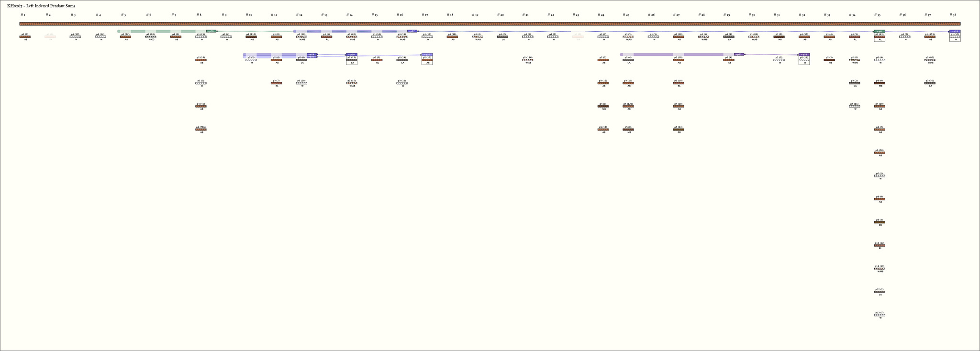Select the p1 (453) pendant cord glyph
Image resolution: width=980 pixels, height=351 pixels.
tap(930, 37)
